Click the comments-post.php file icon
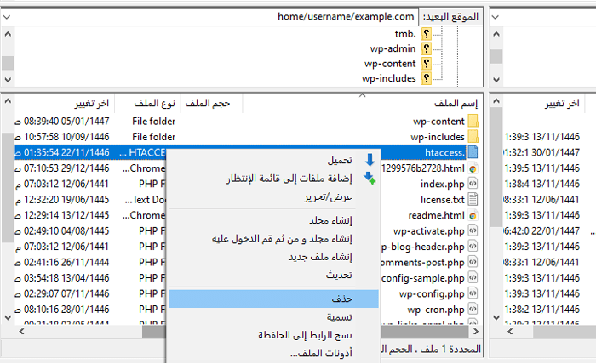The width and height of the screenshot is (596, 364). tap(473, 262)
